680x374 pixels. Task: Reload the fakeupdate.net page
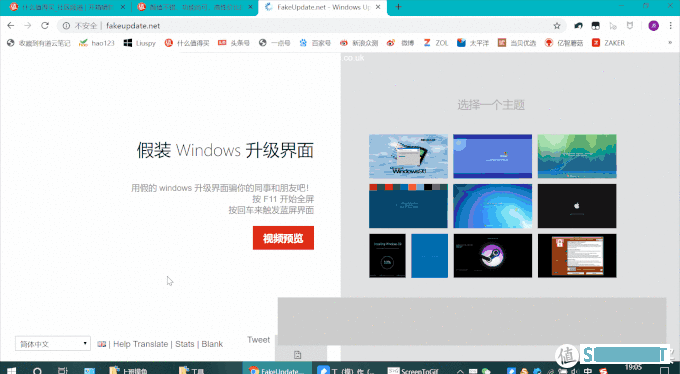[x=45, y=26]
